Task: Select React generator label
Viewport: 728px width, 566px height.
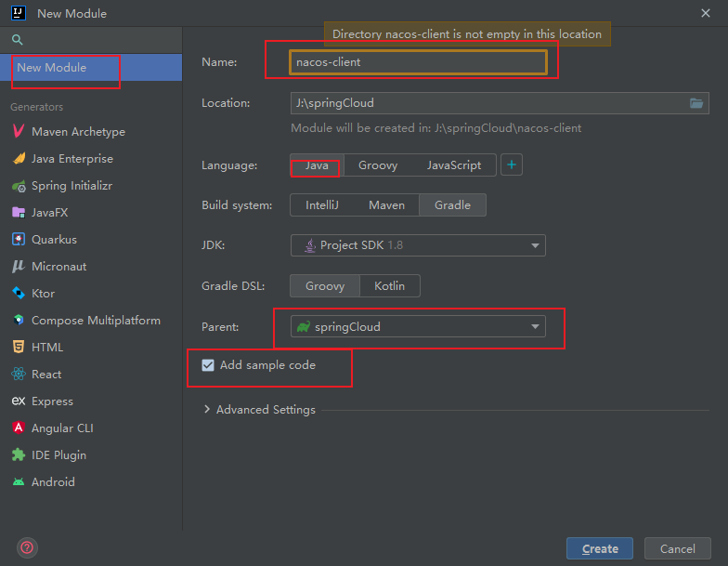Action: pos(46,375)
